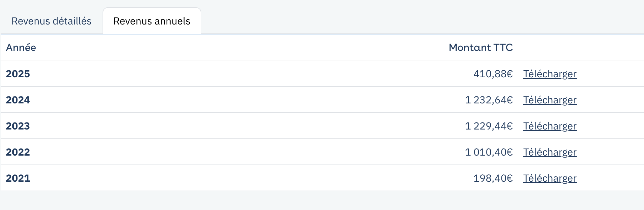Click the 1 010,40€ amount cell
The height and width of the screenshot is (210, 644).
(x=489, y=152)
